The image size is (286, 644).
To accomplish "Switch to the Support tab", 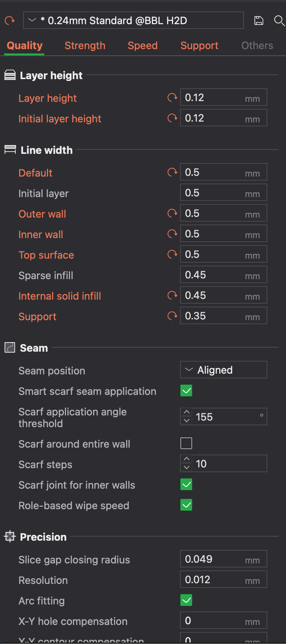I will 199,45.
